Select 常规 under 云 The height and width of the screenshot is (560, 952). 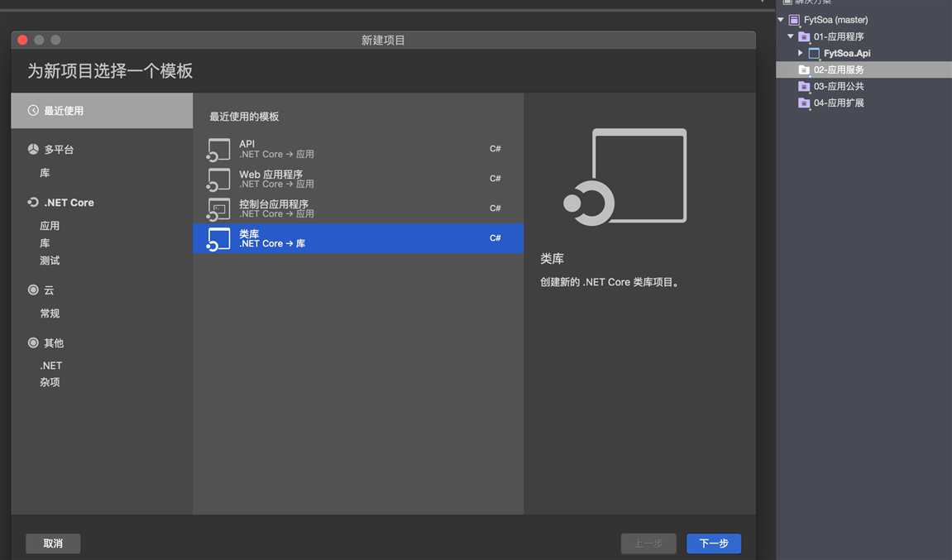50,314
